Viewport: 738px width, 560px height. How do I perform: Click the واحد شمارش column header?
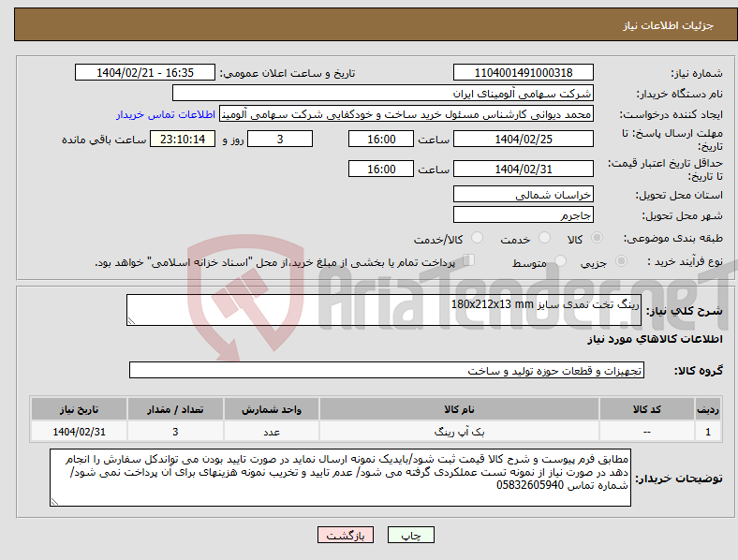(272, 409)
